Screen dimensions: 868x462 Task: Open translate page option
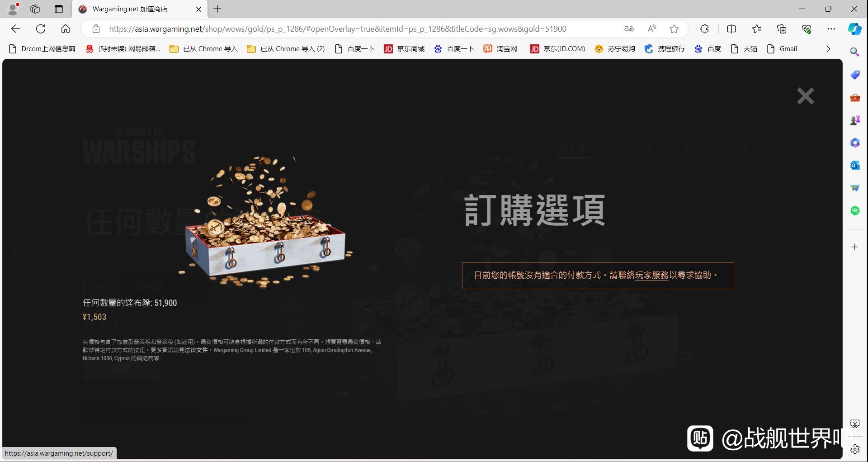pyautogui.click(x=629, y=29)
